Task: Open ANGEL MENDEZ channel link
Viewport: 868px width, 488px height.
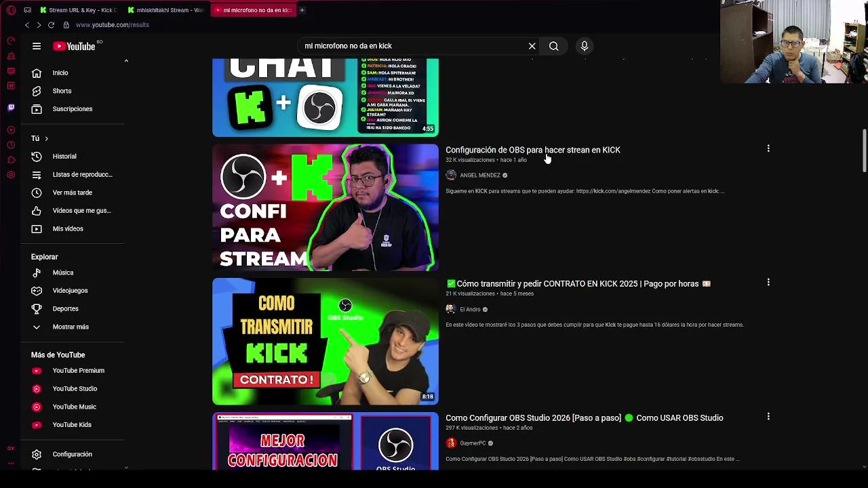Action: pos(480,176)
